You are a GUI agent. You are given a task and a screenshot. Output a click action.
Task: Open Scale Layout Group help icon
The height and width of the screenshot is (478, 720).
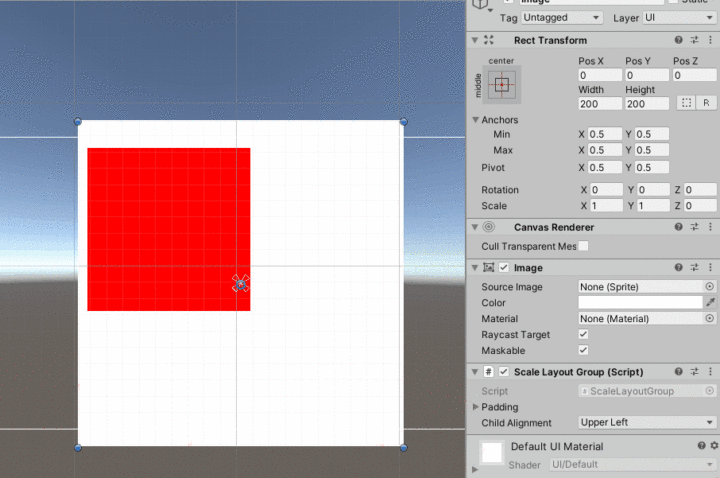[678, 371]
